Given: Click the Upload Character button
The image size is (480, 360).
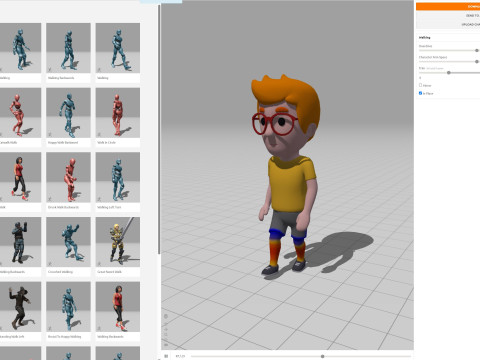Looking at the screenshot, I should [x=448, y=24].
